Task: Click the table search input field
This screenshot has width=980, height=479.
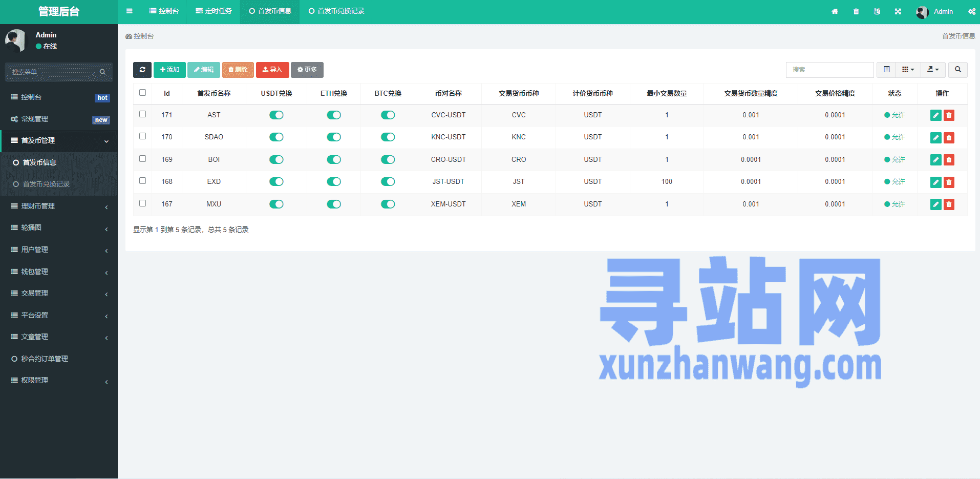Action: coord(829,70)
